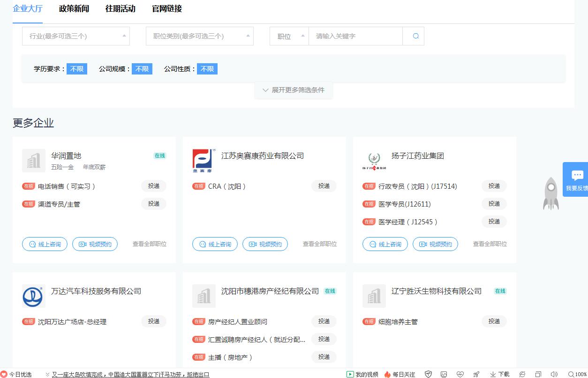Click 投递 for 行政专员（沈阳）(J17514)

click(x=494, y=186)
